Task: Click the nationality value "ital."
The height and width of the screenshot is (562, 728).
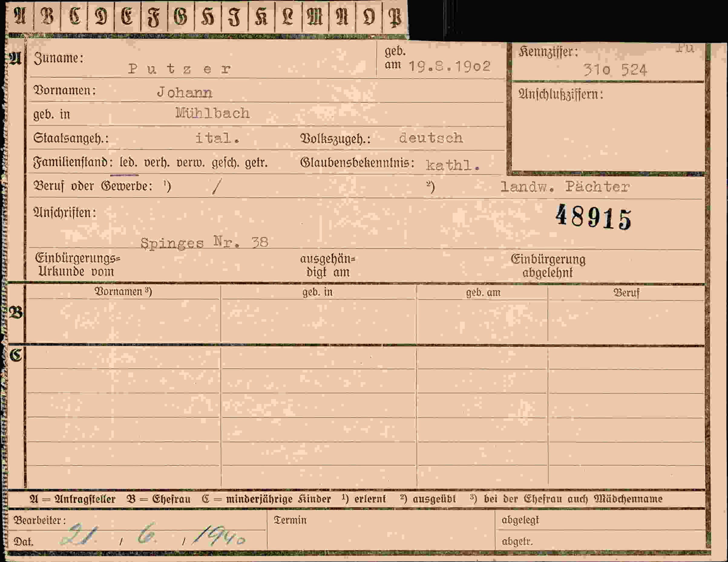Action: [x=217, y=138]
